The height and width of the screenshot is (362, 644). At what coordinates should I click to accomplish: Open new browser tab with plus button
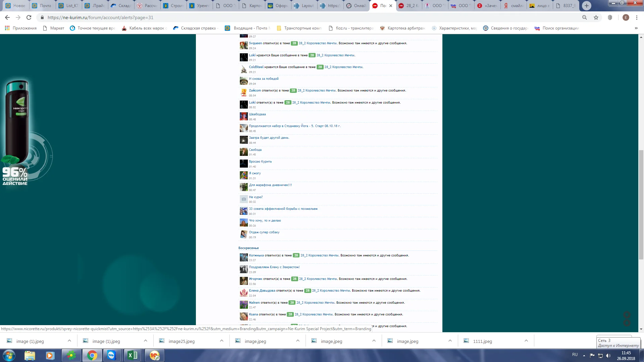(x=586, y=6)
